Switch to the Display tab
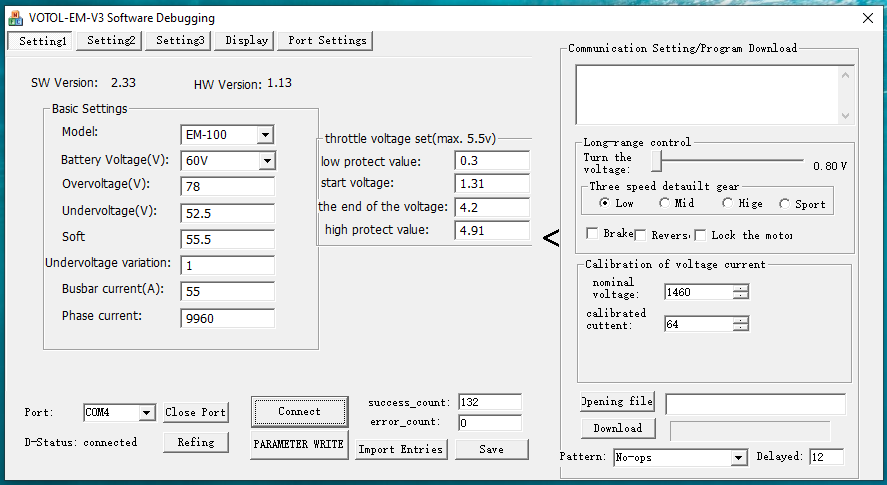The height and width of the screenshot is (485, 887). [246, 40]
